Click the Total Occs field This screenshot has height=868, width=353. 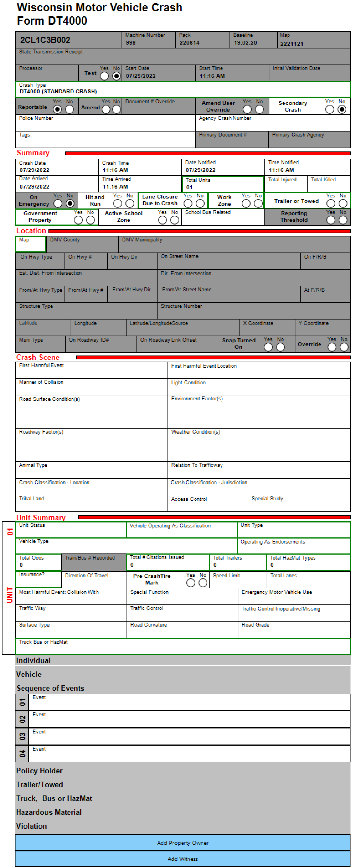[38, 562]
